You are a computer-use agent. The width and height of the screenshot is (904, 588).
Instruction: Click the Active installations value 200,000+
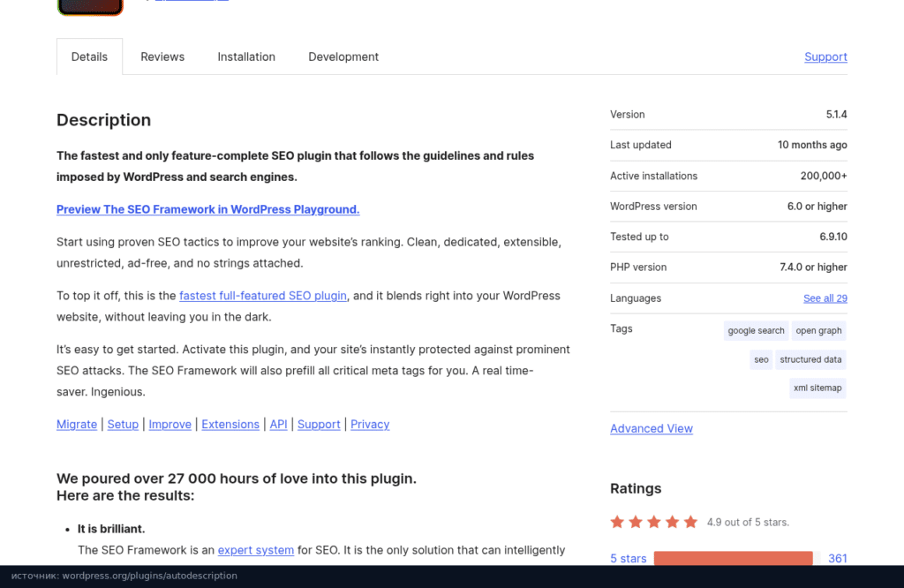pos(824,176)
